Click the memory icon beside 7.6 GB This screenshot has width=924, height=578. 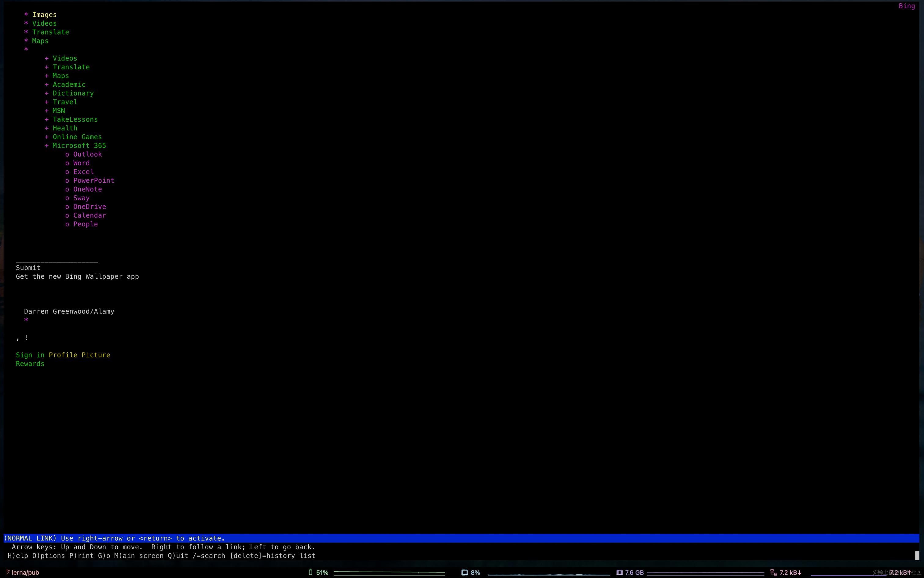coord(619,572)
